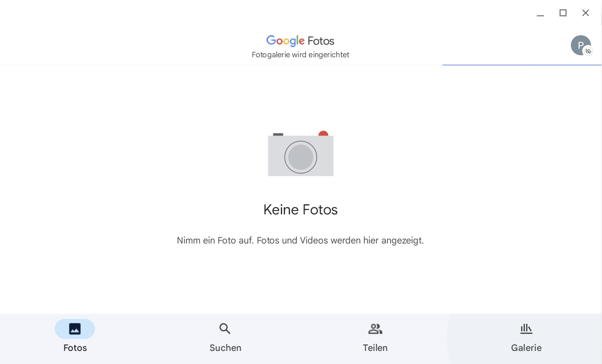The image size is (602, 364).
Task: Click the round lens of the camera illustration
Action: [x=300, y=157]
